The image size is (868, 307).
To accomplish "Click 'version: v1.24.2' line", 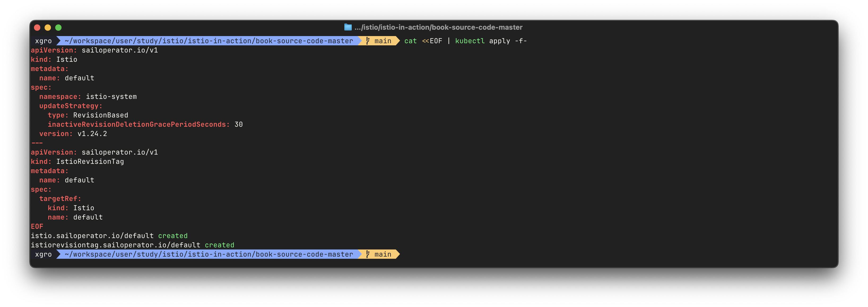I will (73, 134).
